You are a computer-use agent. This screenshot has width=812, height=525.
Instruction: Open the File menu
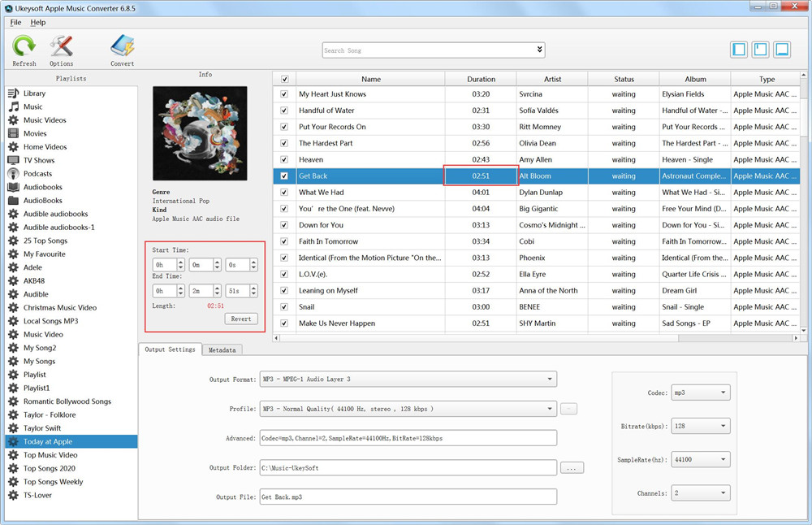[15, 22]
